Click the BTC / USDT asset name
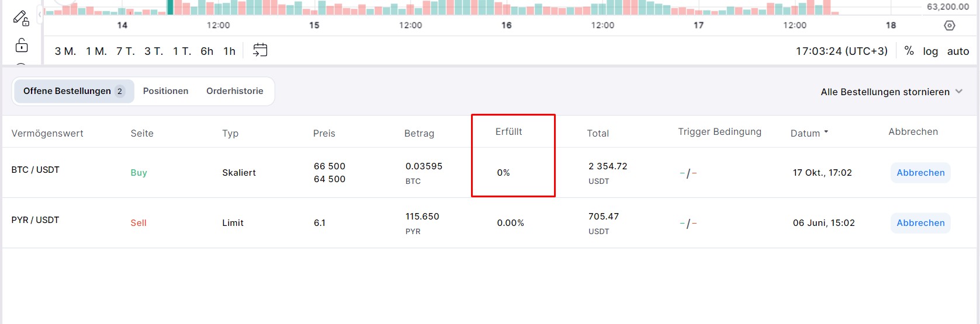The image size is (980, 324). [36, 170]
